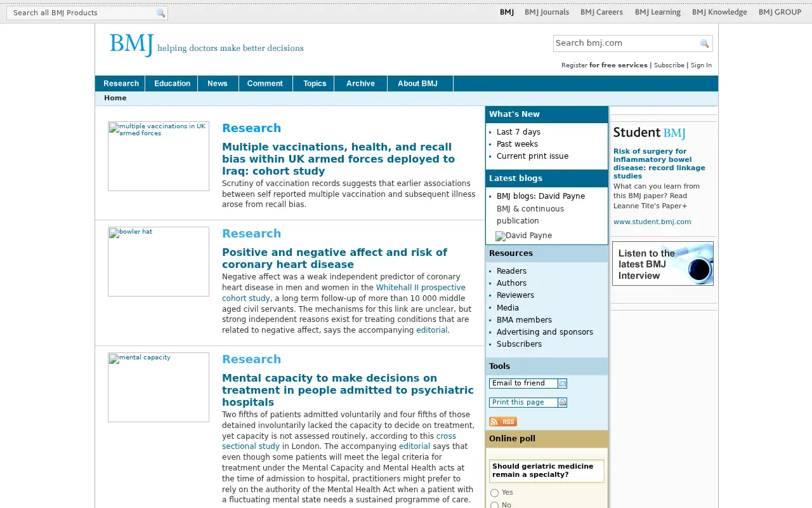This screenshot has width=812, height=508.
Task: Open the Last 7 days link
Action: click(518, 132)
